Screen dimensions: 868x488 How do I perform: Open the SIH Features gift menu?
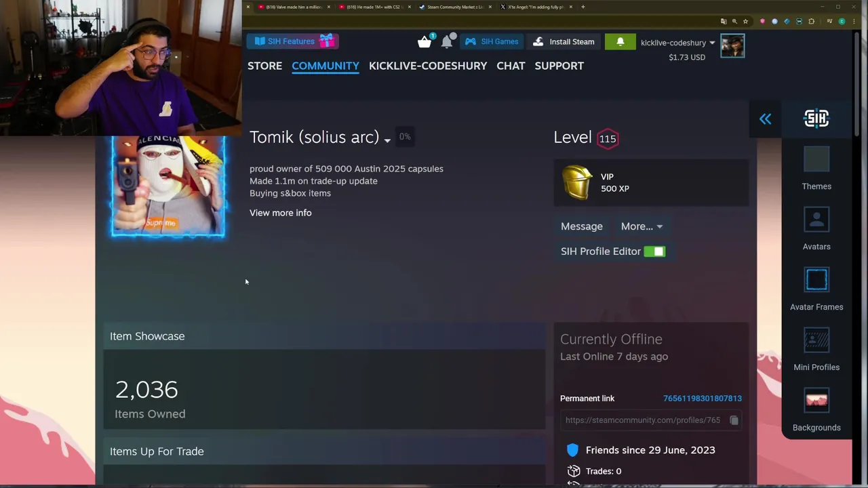tap(292, 41)
